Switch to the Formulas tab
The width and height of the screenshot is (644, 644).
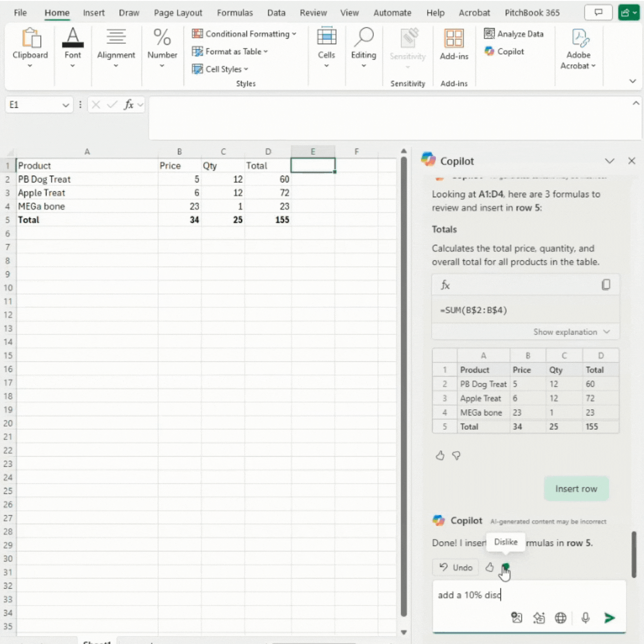[x=235, y=13]
